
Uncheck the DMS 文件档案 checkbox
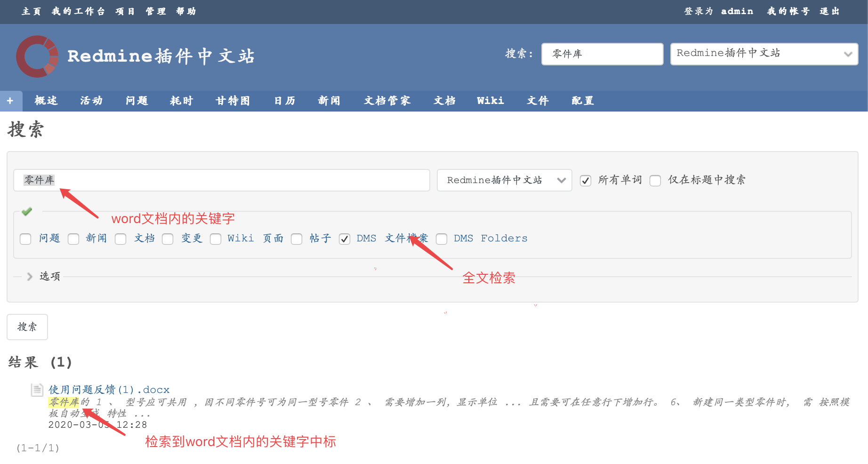(x=345, y=239)
